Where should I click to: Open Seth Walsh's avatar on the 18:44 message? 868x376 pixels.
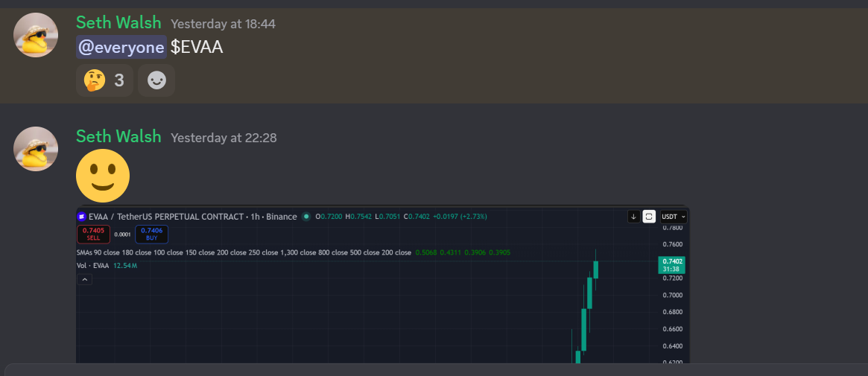[x=36, y=35]
